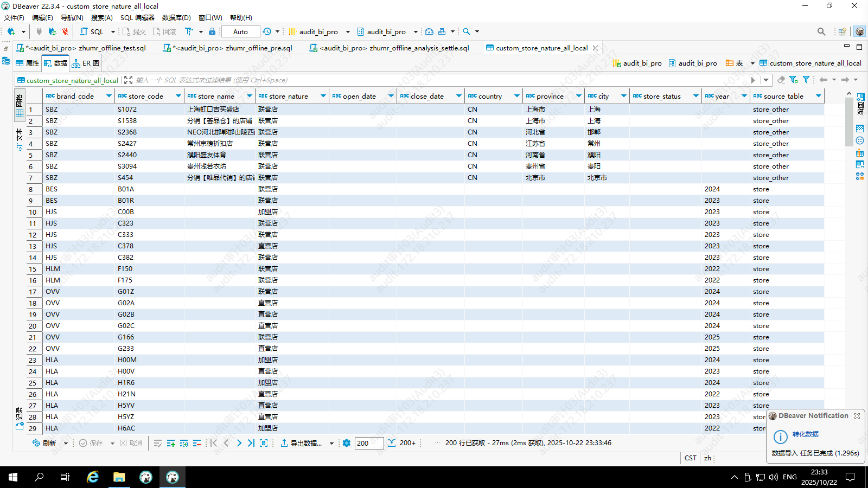Toggle the transaction lock icon
The height and width of the screenshot is (488, 868).
tap(212, 31)
